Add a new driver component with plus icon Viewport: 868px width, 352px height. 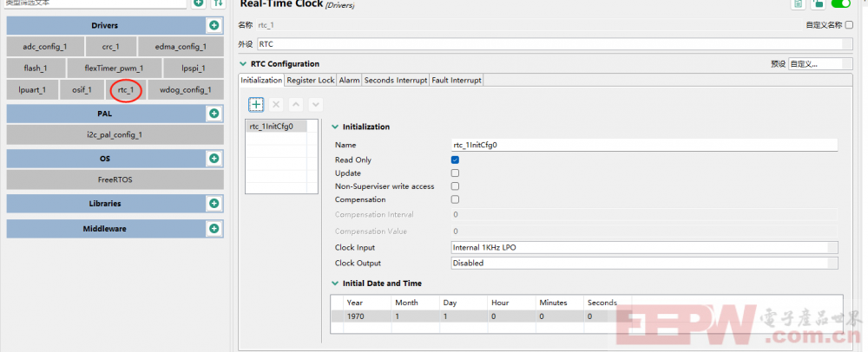[214, 26]
